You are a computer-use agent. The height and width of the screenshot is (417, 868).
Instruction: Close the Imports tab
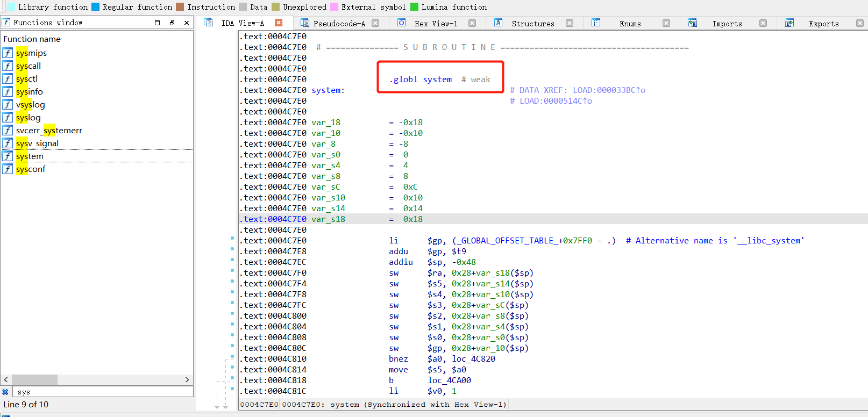[x=763, y=23]
